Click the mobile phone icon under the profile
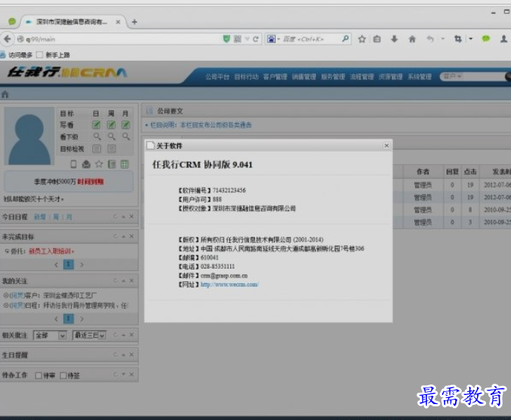This screenshot has height=420, width=511. (x=73, y=164)
